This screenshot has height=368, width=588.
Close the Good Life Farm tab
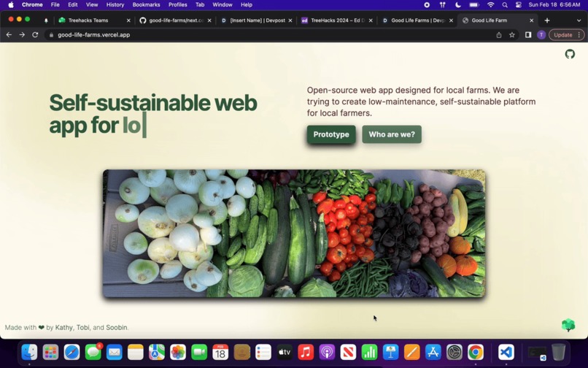pyautogui.click(x=531, y=20)
